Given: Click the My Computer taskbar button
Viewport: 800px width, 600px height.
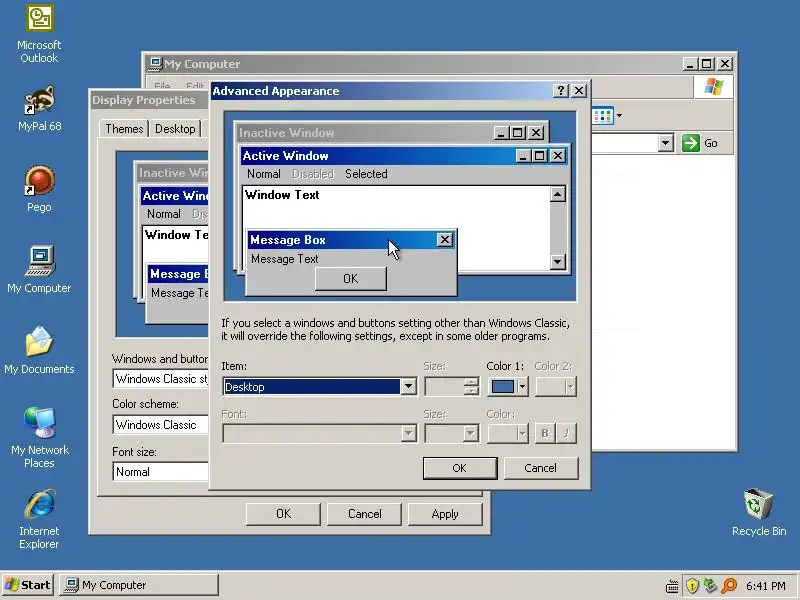Looking at the screenshot, I should (139, 585).
